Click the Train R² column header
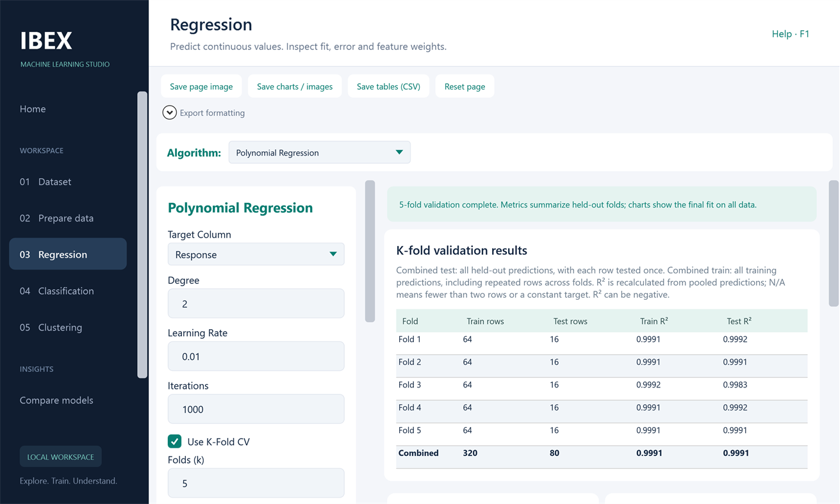The width and height of the screenshot is (840, 504). tap(654, 321)
